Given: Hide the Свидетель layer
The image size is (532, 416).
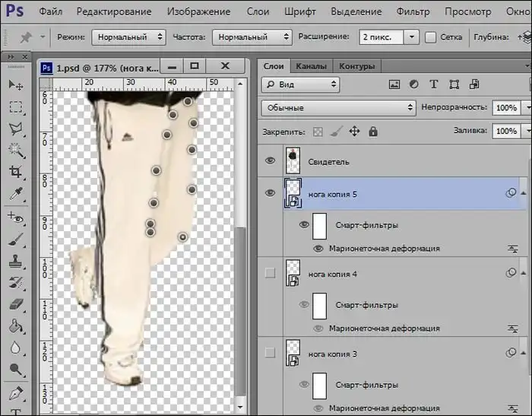Looking at the screenshot, I should click(x=270, y=161).
